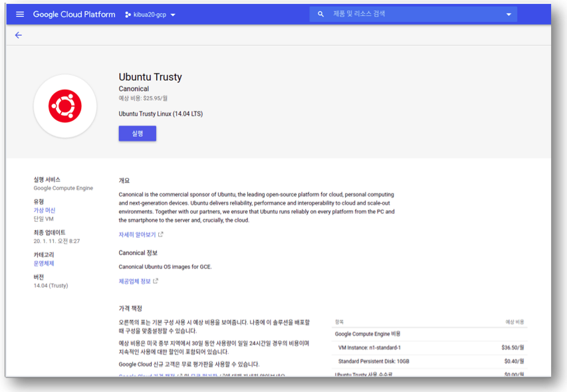Click the $36.50/월 cost cell
The width and height of the screenshot is (567, 392).
[512, 347]
